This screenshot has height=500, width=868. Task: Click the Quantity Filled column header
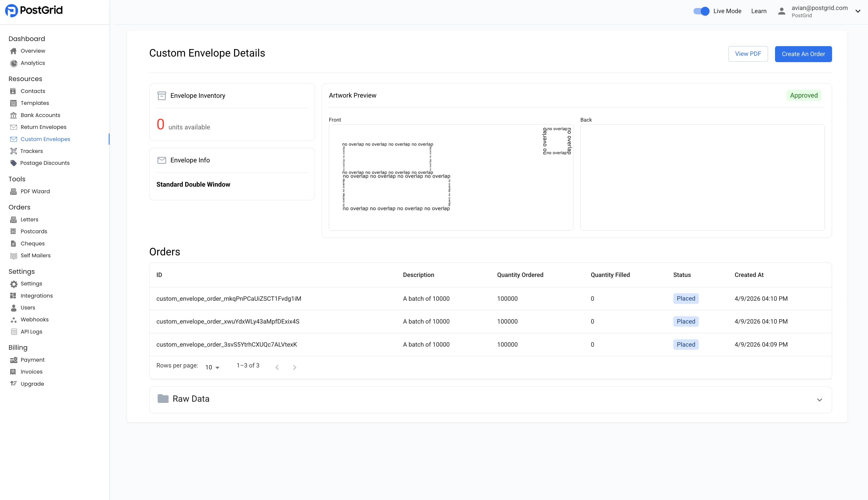point(610,275)
